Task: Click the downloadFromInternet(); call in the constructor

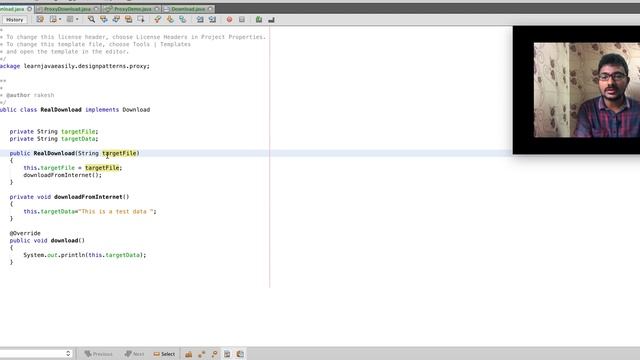Action: coord(62,175)
